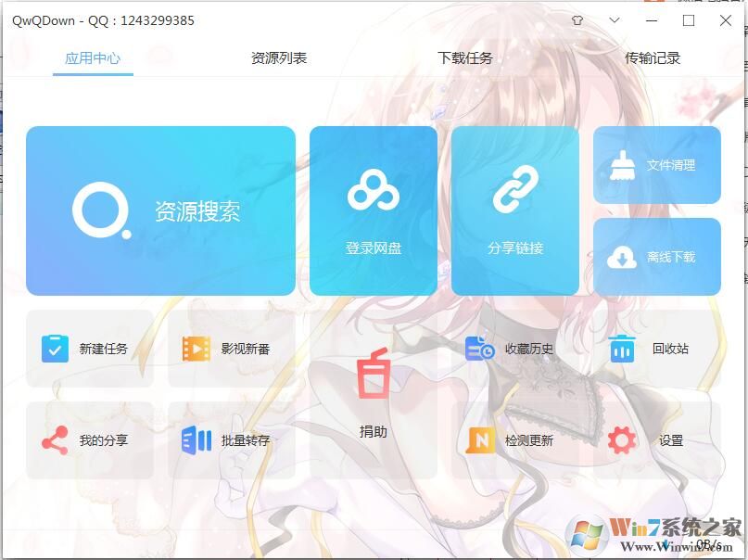Expand the title bar chevron menu

tap(614, 19)
